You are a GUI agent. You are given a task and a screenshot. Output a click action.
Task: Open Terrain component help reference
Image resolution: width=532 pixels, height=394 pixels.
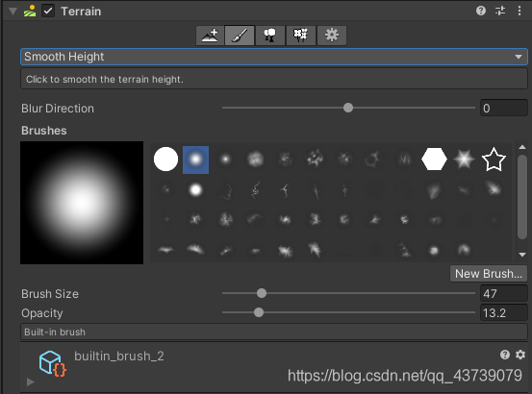481,11
